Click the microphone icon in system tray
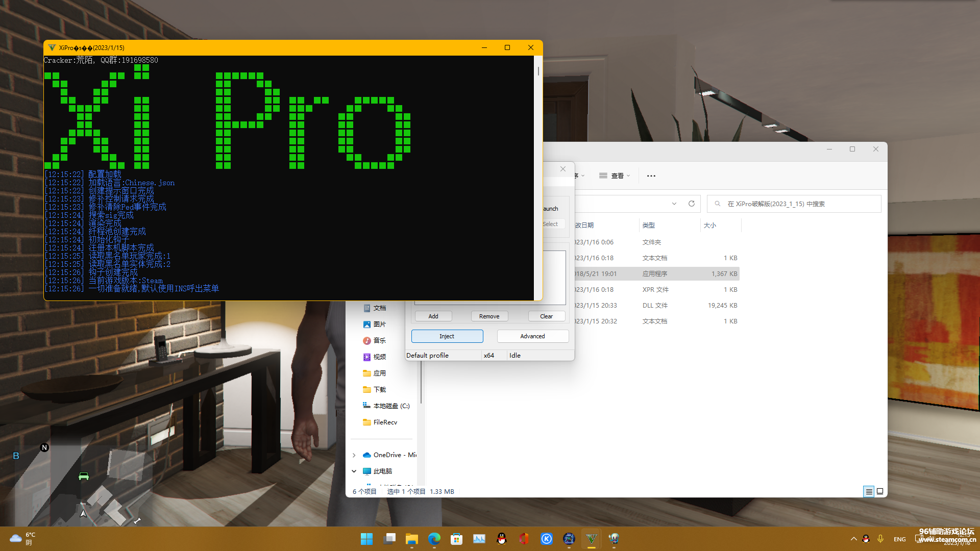This screenshot has height=551, width=980. tap(880, 539)
